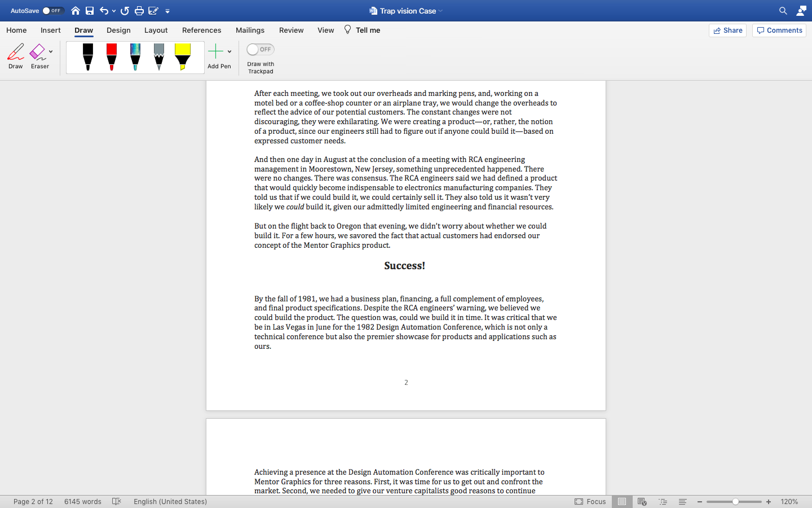Click the user account icon in the title bar
Screen dimensions: 812x508
[801, 11]
